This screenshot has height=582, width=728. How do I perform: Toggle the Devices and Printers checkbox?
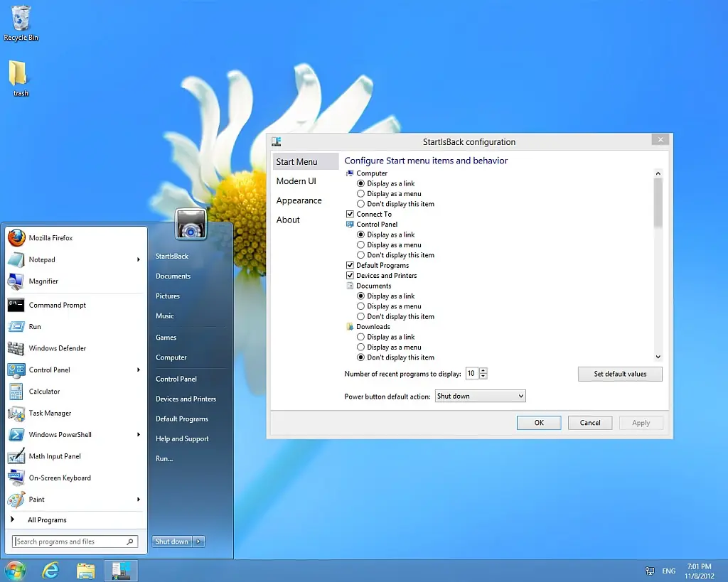click(x=350, y=276)
